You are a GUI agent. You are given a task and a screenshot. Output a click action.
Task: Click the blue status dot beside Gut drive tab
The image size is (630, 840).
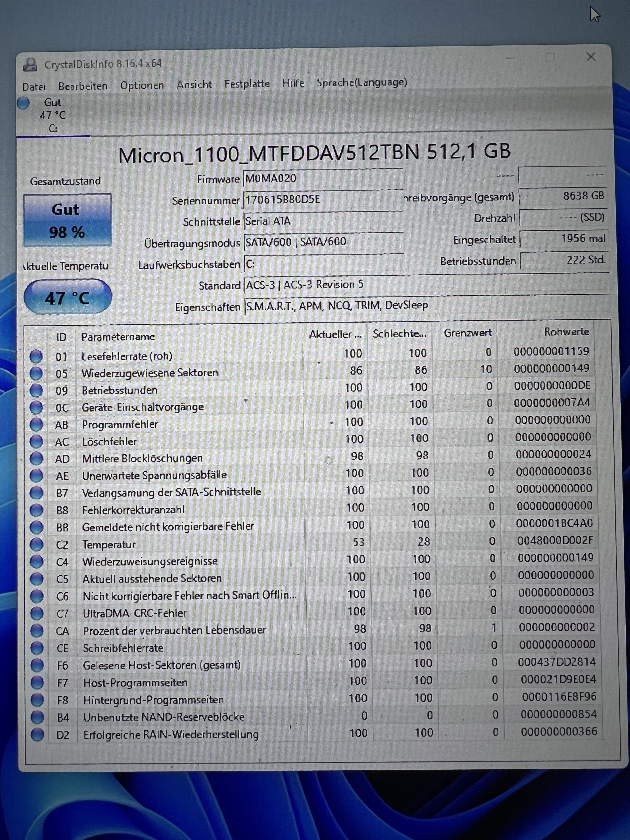pos(23,103)
